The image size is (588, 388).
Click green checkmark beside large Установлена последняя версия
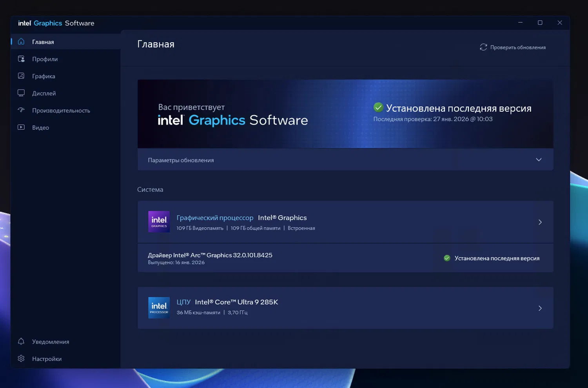point(378,107)
